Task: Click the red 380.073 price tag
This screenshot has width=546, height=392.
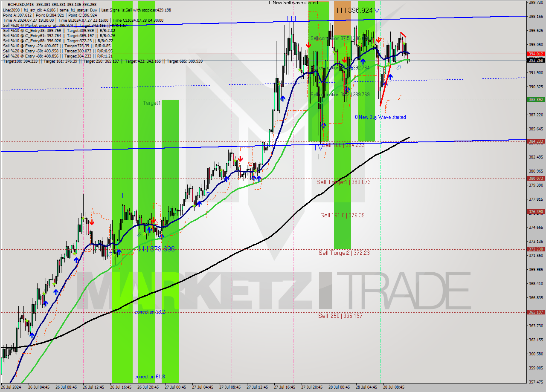Action: coord(536,179)
